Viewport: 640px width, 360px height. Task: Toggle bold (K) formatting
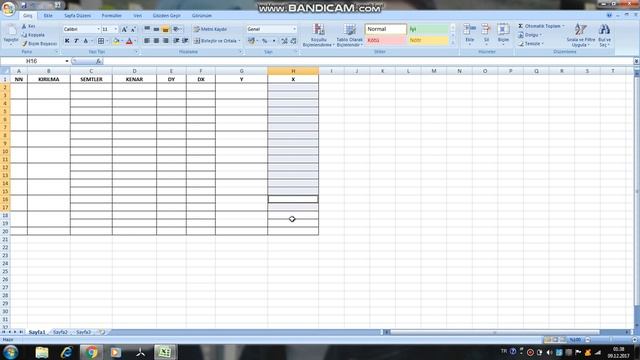coord(67,41)
